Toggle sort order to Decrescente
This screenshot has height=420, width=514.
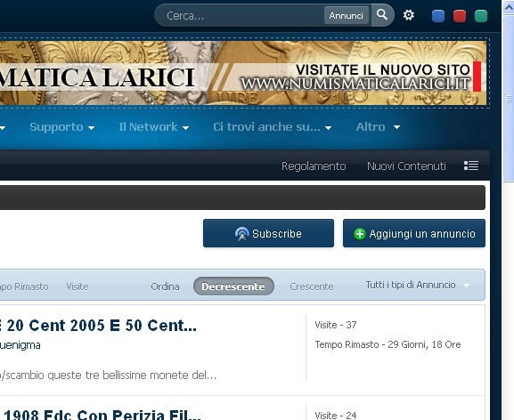tap(233, 287)
